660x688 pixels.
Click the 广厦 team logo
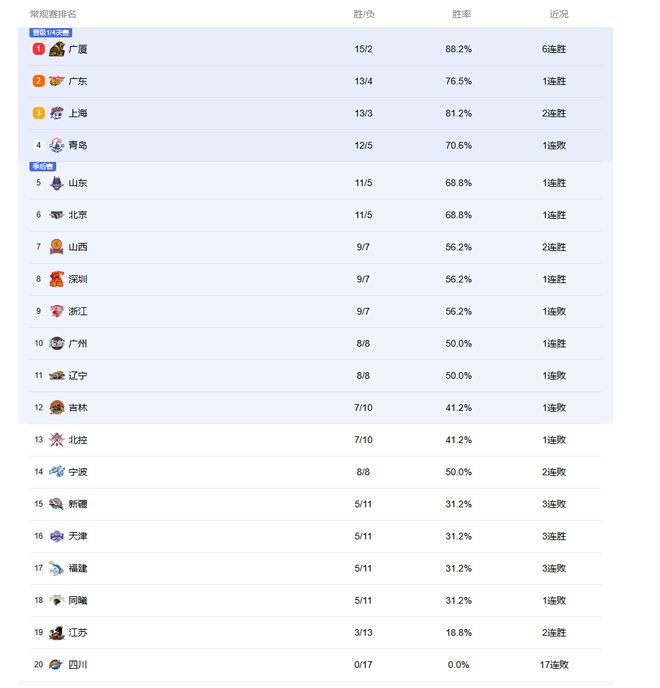(x=57, y=49)
